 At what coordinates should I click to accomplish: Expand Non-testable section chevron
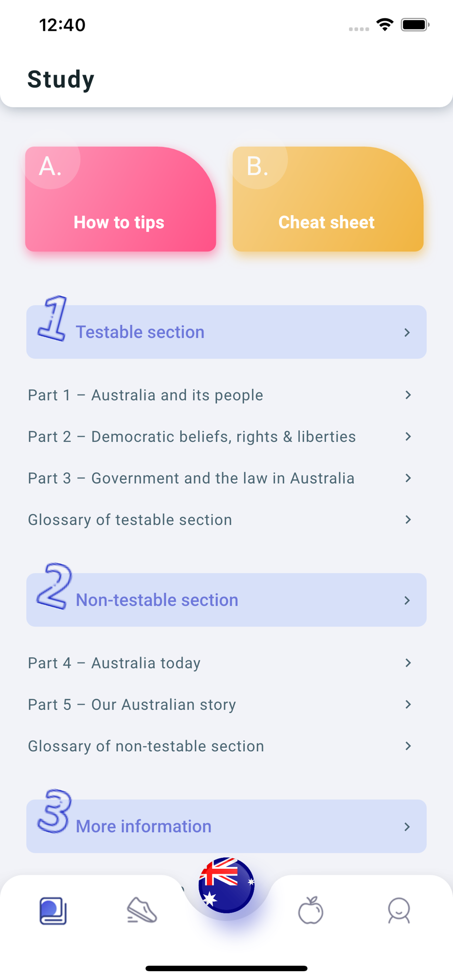407,600
